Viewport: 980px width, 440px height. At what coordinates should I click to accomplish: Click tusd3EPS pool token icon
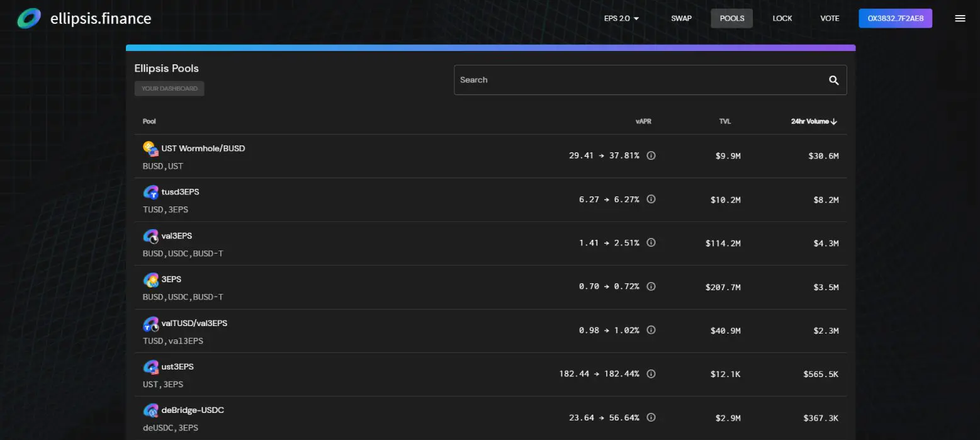tap(150, 192)
